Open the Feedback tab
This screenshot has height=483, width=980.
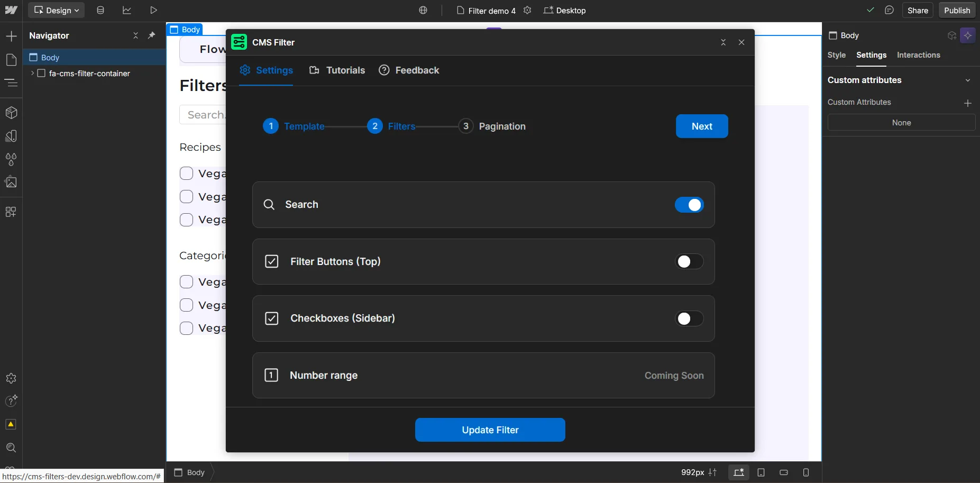(x=409, y=70)
